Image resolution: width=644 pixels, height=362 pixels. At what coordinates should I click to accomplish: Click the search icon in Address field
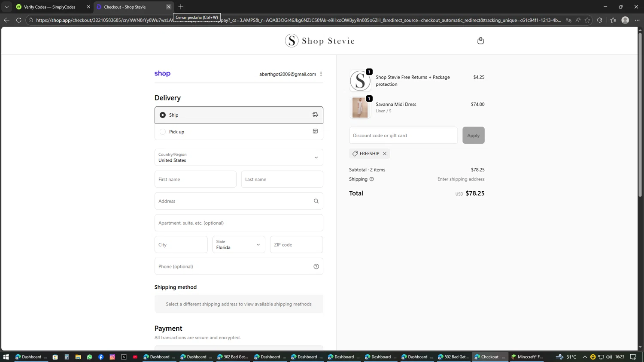click(316, 201)
